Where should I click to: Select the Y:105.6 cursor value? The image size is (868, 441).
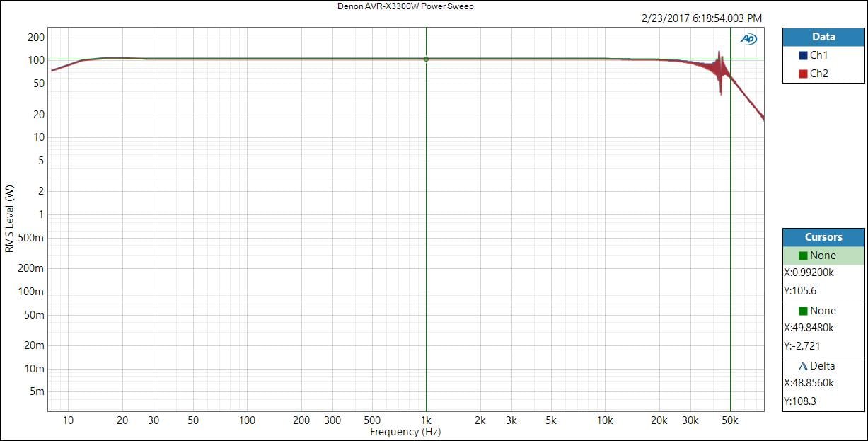tap(800, 290)
